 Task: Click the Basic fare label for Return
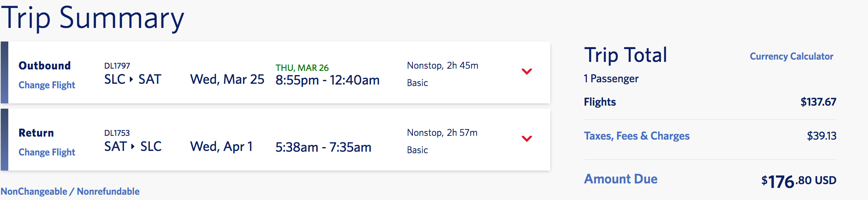417,150
